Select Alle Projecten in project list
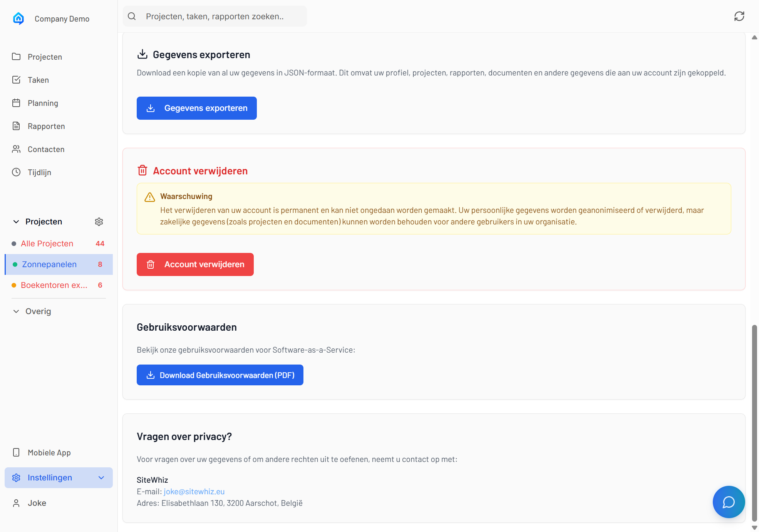Image resolution: width=759 pixels, height=532 pixels. point(47,244)
